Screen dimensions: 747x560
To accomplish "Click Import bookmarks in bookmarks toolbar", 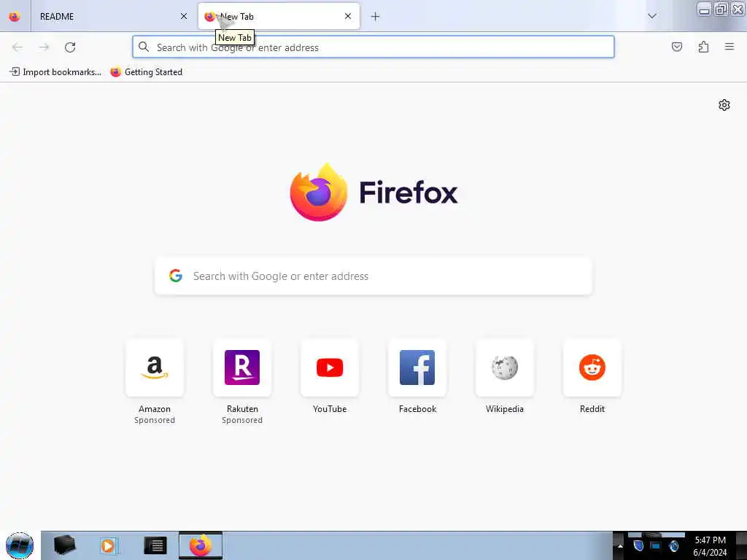I will tap(55, 72).
